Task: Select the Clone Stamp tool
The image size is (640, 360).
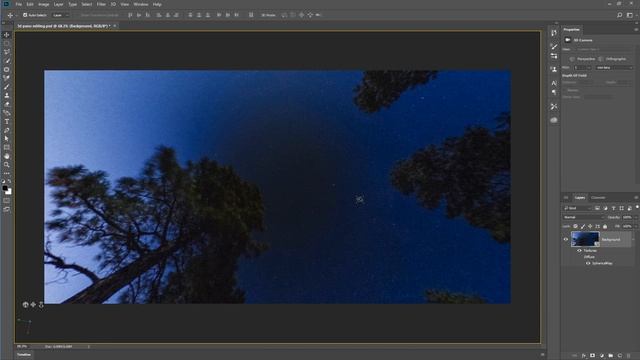Action: coord(7,95)
